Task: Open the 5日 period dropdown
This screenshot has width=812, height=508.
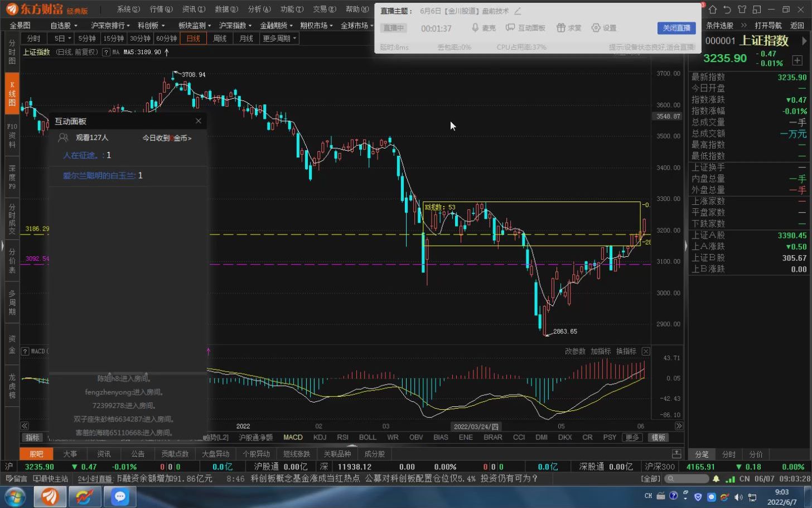Action: click(62, 39)
